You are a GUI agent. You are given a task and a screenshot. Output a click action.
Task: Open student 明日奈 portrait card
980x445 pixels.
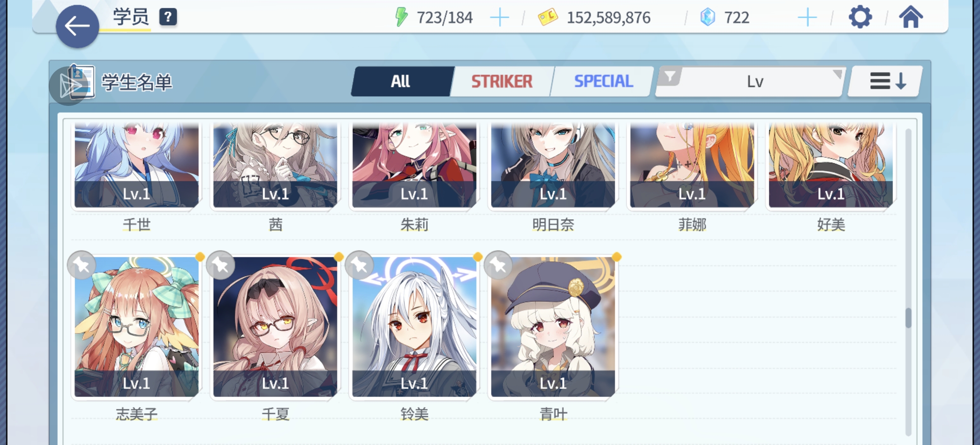tap(553, 165)
